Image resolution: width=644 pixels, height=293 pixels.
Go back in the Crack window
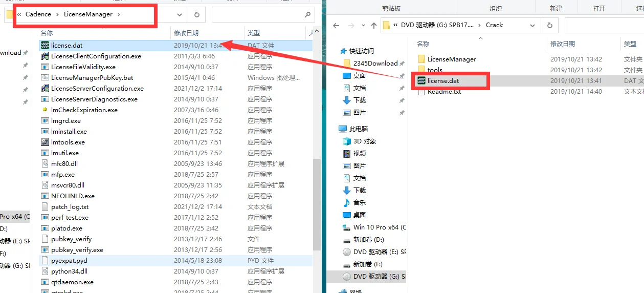(336, 25)
